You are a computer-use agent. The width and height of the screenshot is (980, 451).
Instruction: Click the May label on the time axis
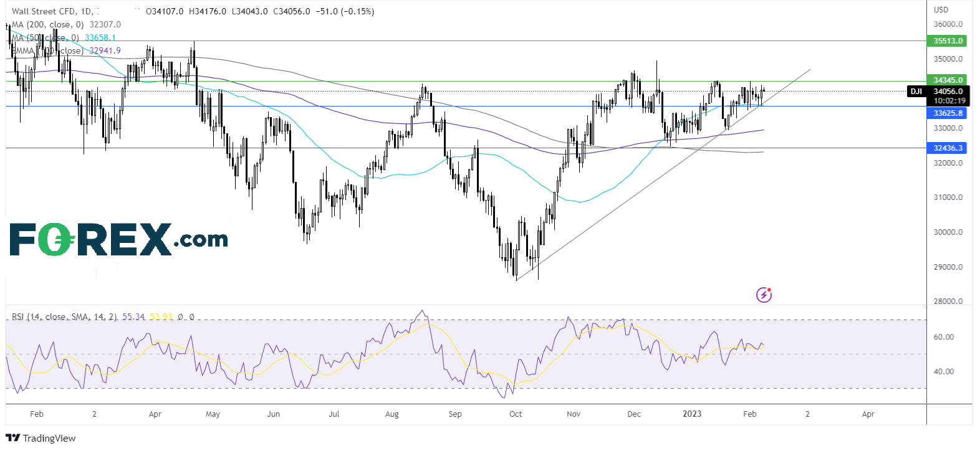213,414
